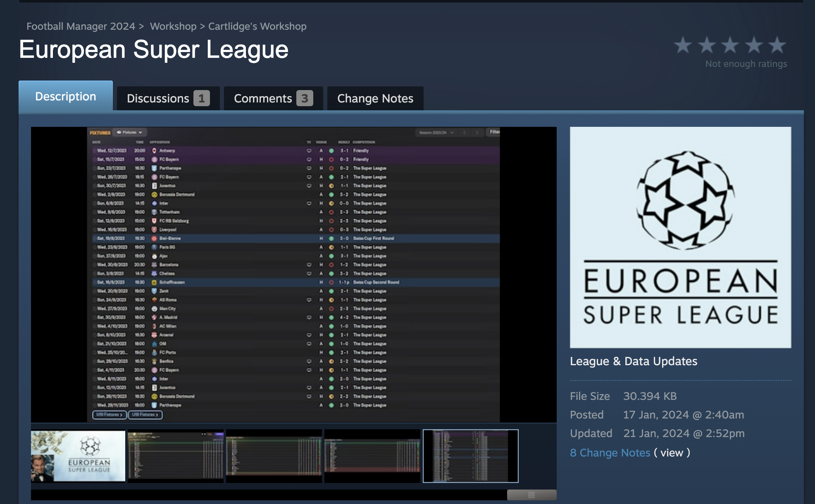Image resolution: width=815 pixels, height=504 pixels.
Task: Open the Cartlidge's Workshop breadcrumb link
Action: [257, 26]
